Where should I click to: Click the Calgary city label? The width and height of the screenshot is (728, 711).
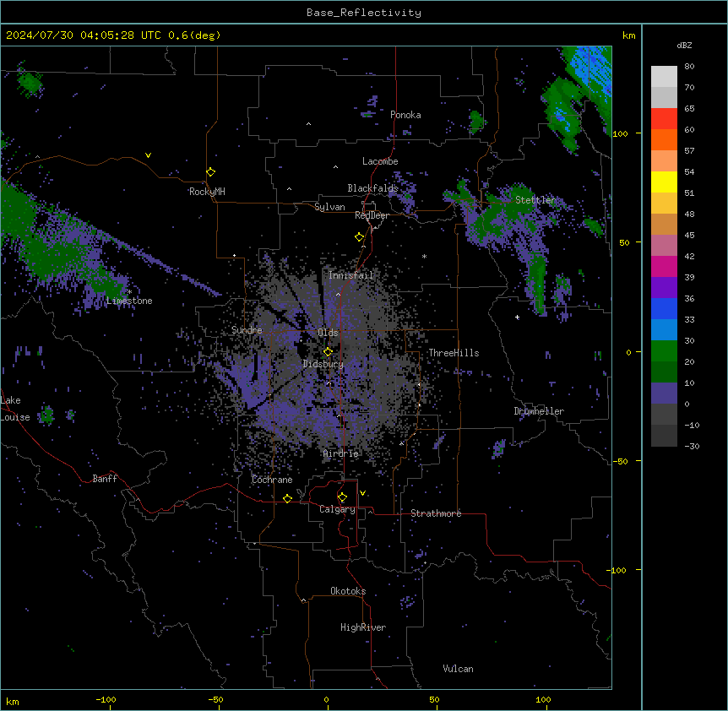337,509
